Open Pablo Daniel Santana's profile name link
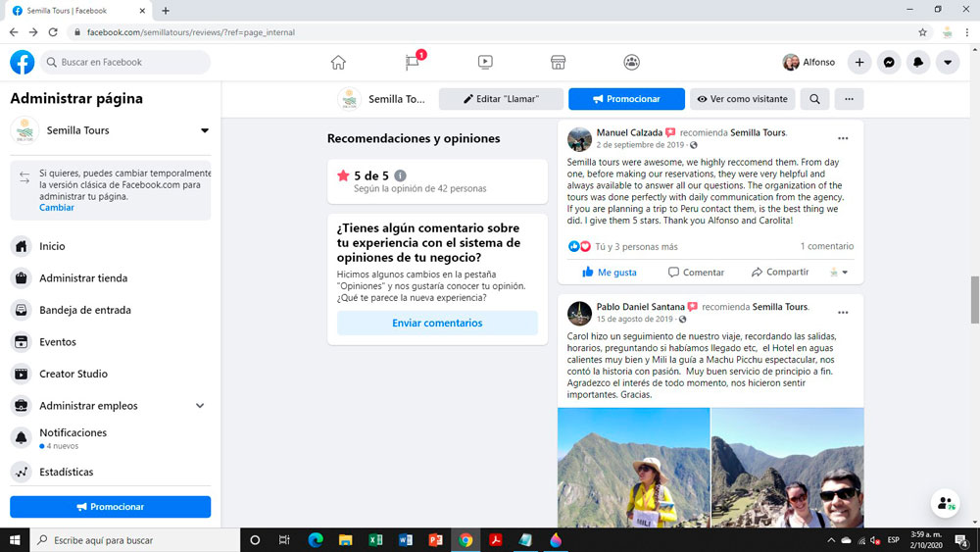980x552 pixels. 641,307
